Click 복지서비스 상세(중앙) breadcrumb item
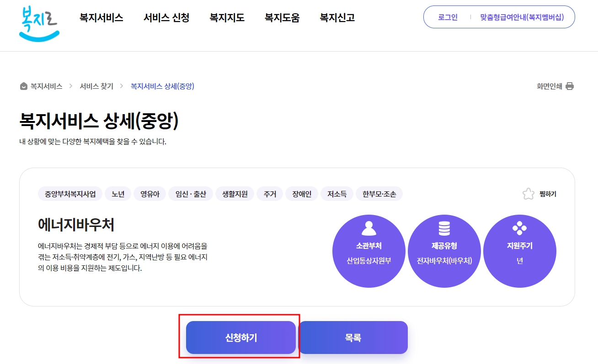This screenshot has width=598, height=364. tap(162, 86)
